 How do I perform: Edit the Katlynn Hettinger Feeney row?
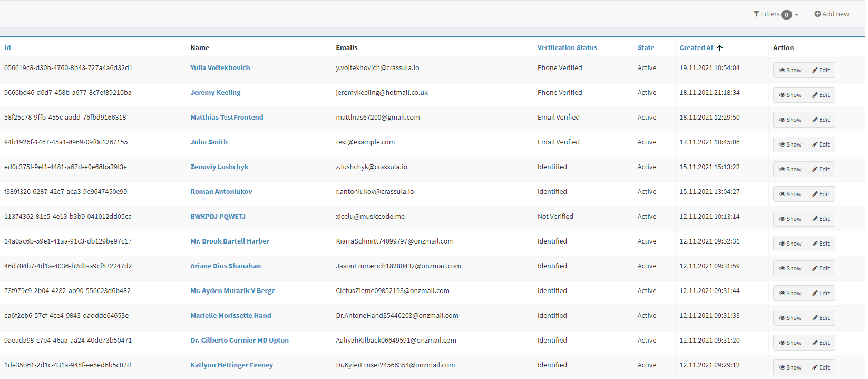821,367
